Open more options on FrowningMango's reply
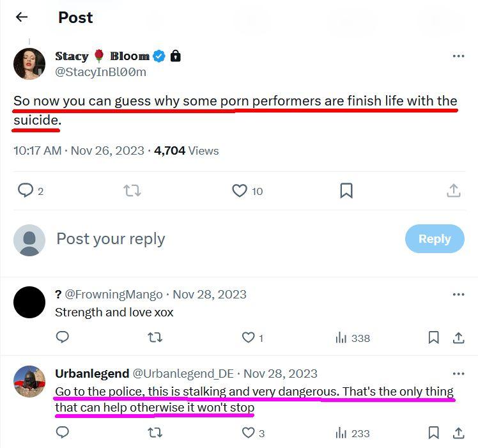478x448 pixels. coord(458,295)
